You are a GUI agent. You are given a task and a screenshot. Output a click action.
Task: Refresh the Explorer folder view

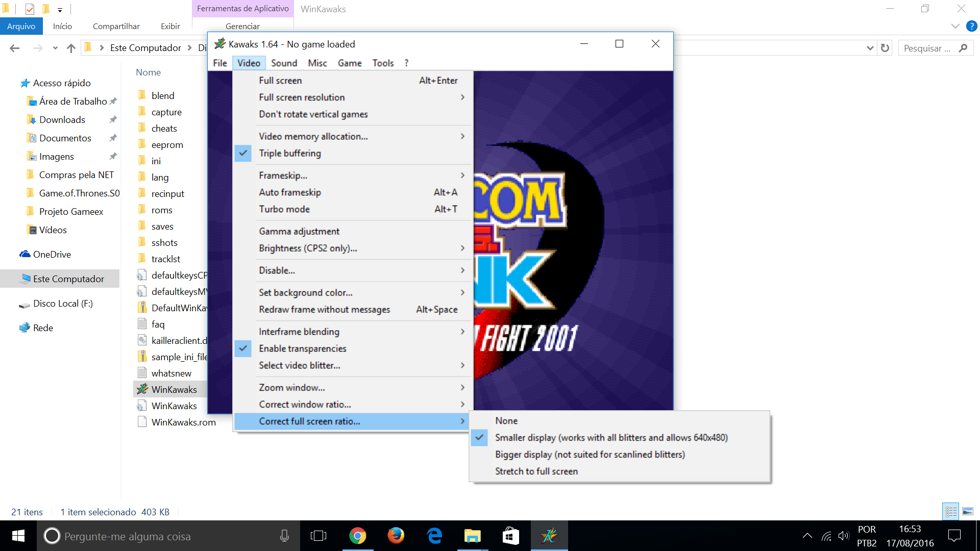pos(885,48)
